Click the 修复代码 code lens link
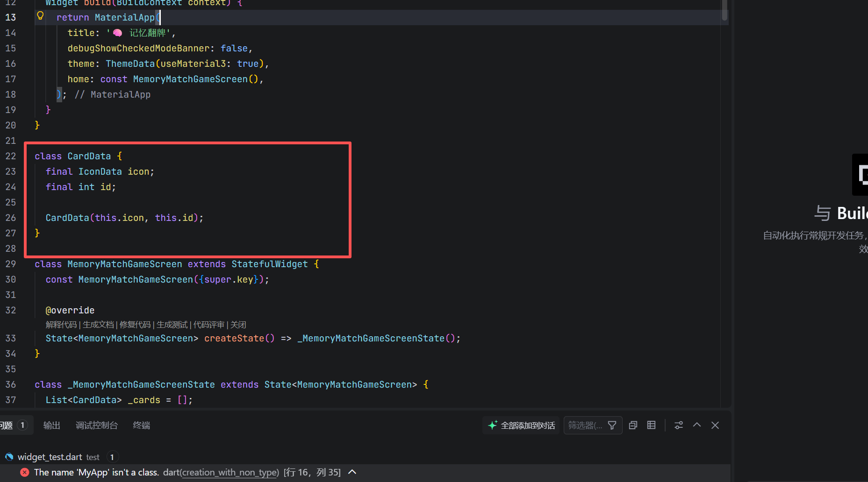The height and width of the screenshot is (482, 868). 135,325
